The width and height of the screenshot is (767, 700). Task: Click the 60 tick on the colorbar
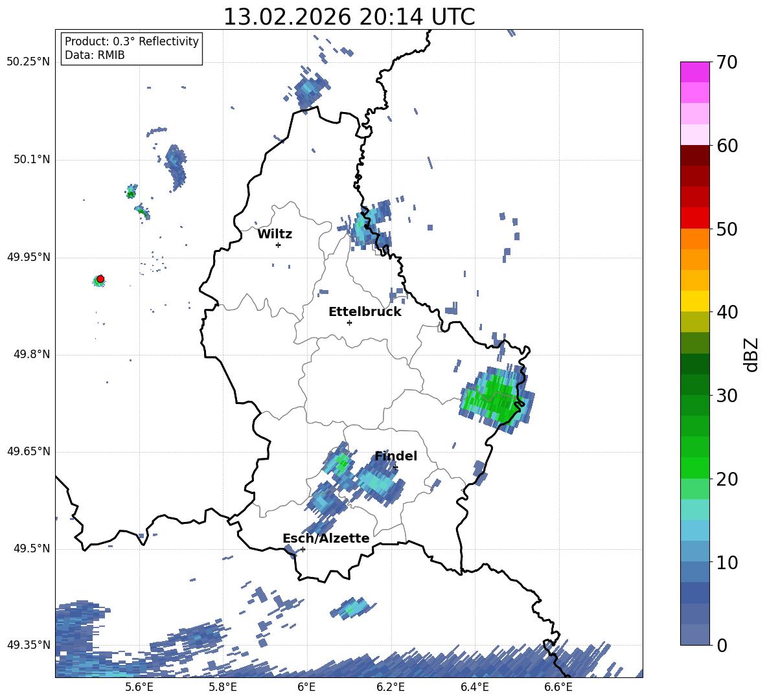(726, 146)
